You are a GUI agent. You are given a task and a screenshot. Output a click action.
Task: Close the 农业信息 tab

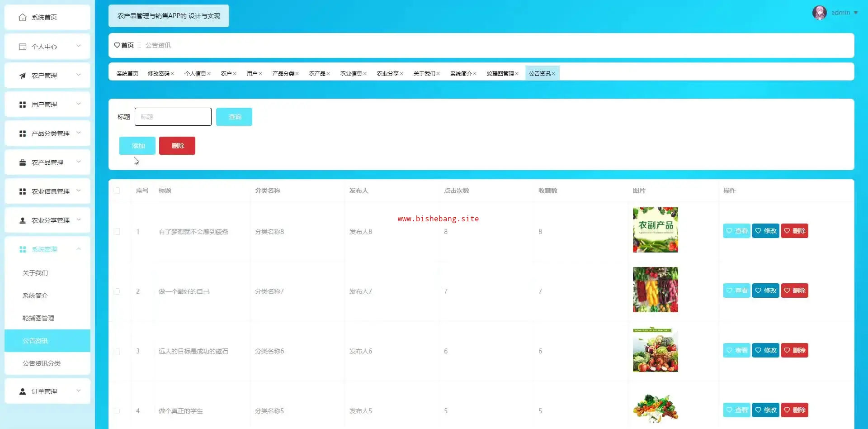[x=365, y=74]
